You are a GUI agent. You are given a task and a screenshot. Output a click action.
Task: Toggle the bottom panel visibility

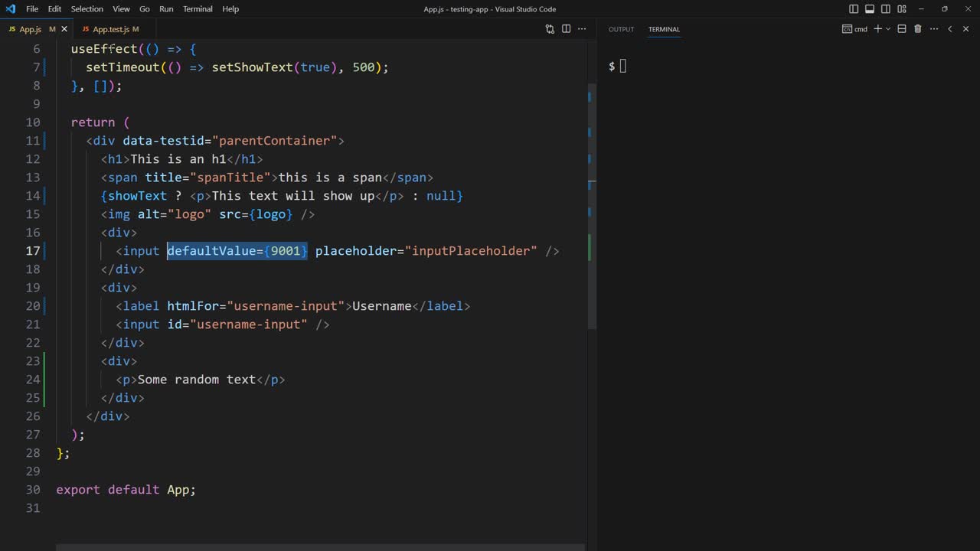click(x=870, y=9)
